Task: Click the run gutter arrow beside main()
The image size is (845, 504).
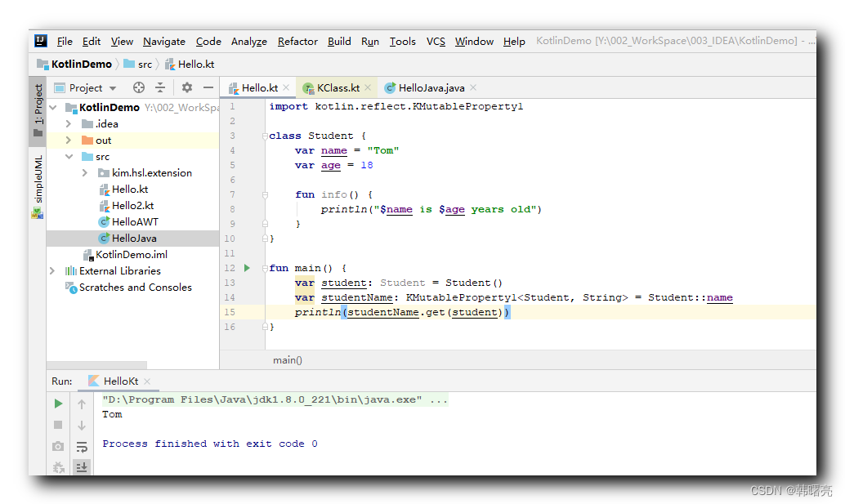Action: tap(247, 268)
